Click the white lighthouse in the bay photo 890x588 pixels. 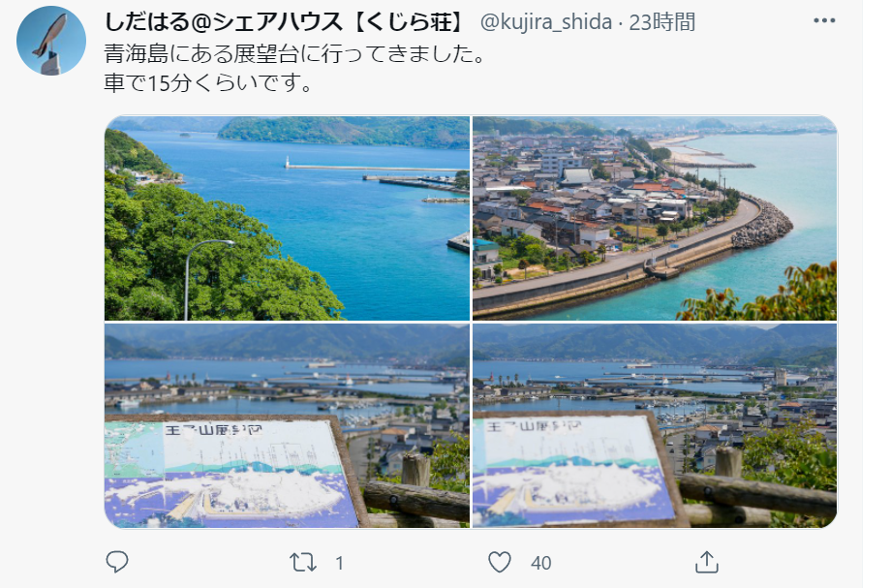tap(288, 162)
